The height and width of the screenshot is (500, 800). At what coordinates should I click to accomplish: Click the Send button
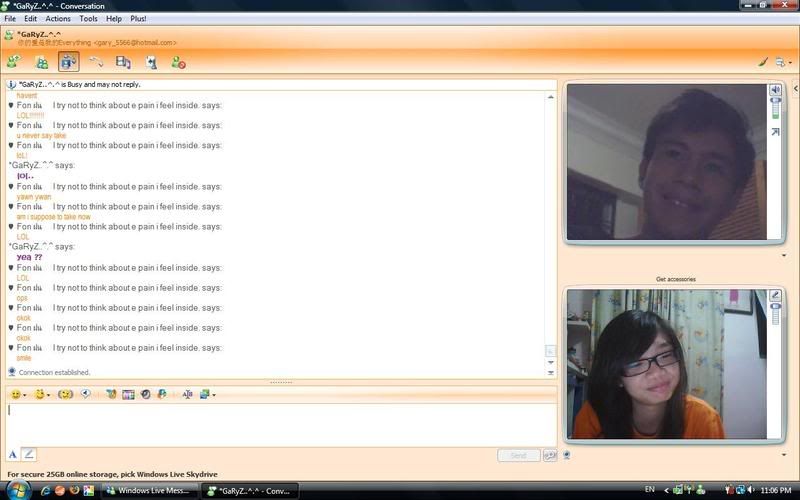click(x=518, y=455)
